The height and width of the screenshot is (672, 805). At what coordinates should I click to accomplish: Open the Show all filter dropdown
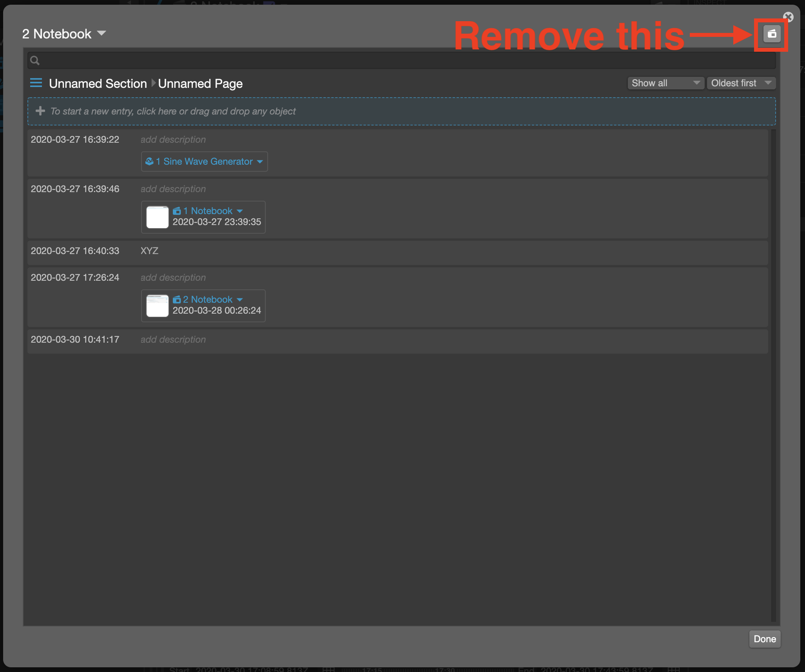665,83
